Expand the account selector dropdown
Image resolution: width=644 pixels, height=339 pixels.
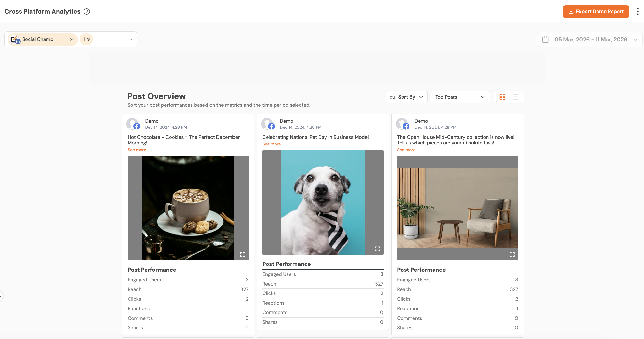(131, 40)
